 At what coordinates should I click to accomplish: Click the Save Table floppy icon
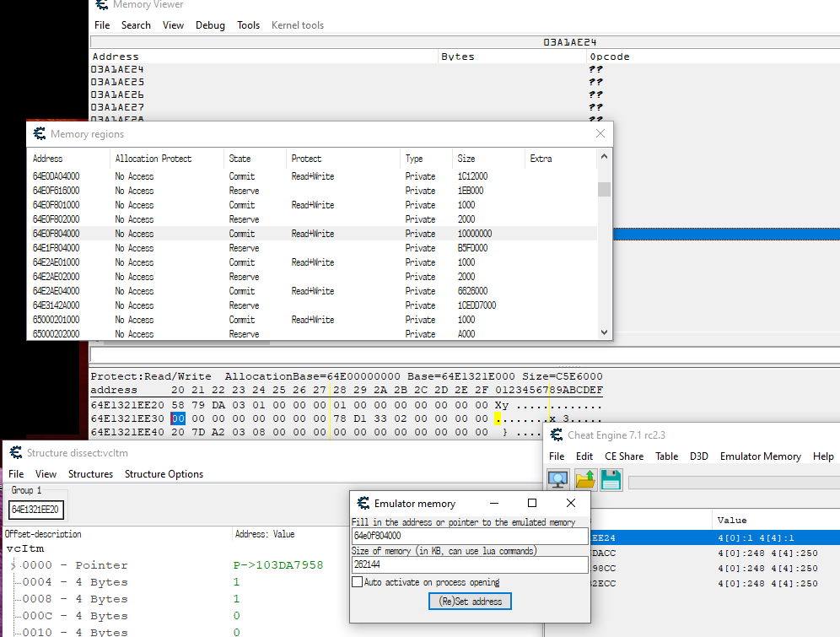611,480
